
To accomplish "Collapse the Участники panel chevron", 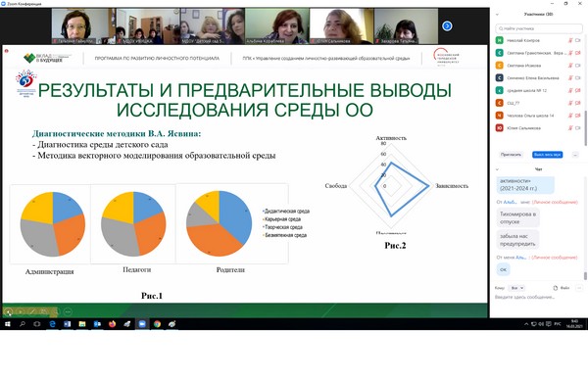I will (497, 15).
